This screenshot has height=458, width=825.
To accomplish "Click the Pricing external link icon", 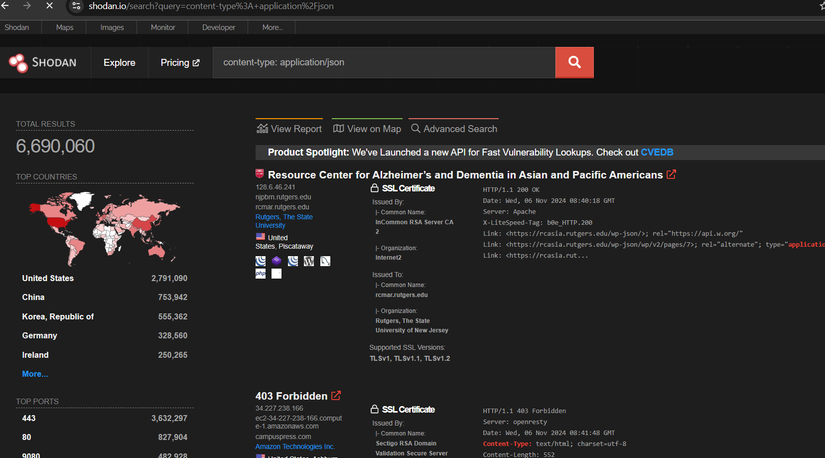I will point(196,63).
